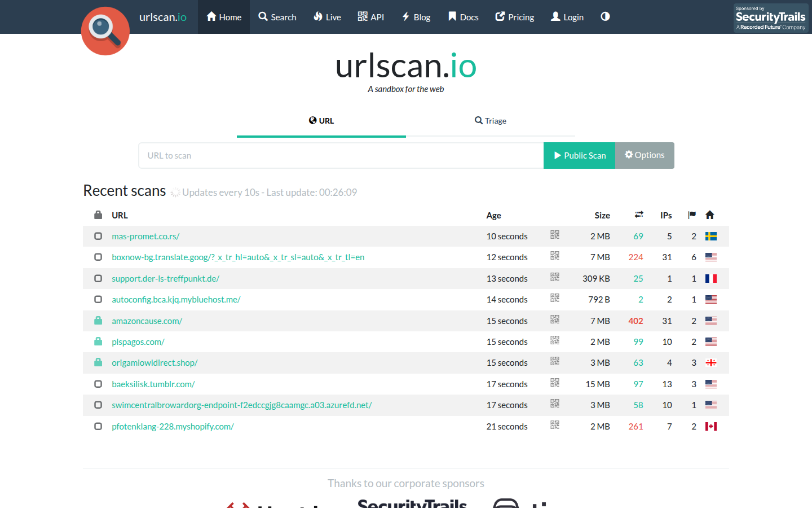Click the home column header icon
This screenshot has width=812, height=508.
[710, 214]
